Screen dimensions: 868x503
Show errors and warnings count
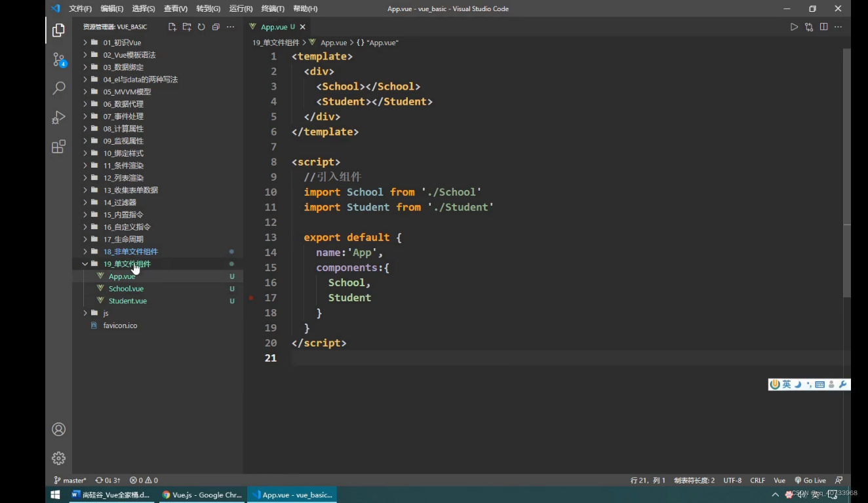click(x=144, y=480)
